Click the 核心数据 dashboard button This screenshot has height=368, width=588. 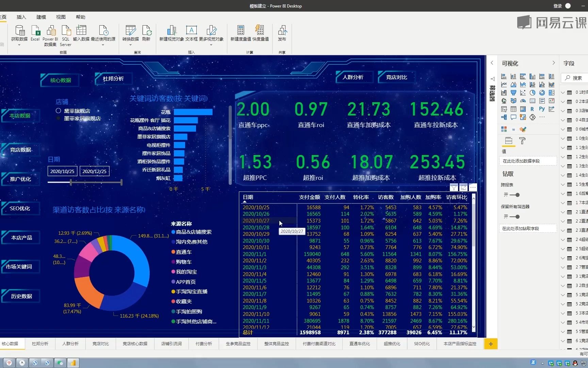[61, 80]
